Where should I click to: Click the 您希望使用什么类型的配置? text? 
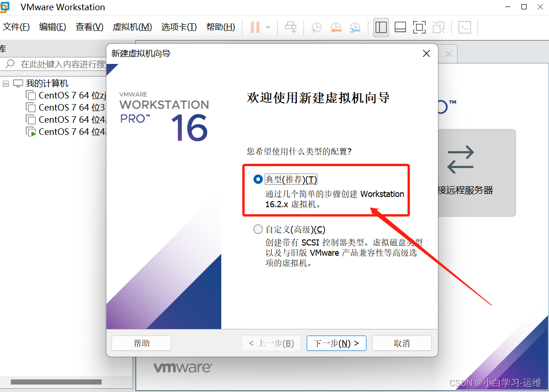(299, 152)
